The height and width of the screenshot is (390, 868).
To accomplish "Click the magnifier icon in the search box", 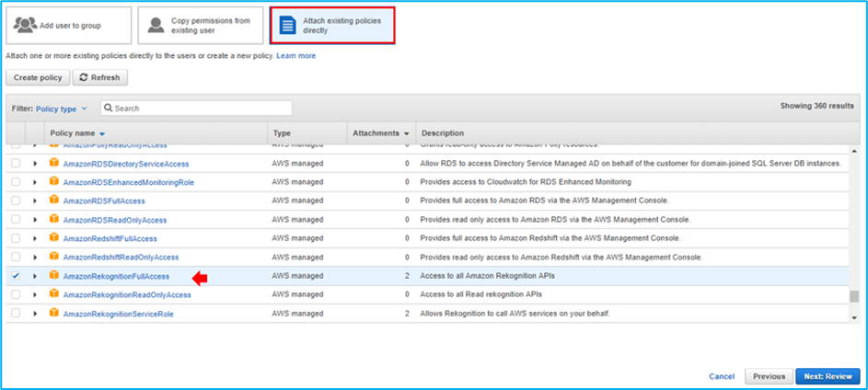I will 108,109.
